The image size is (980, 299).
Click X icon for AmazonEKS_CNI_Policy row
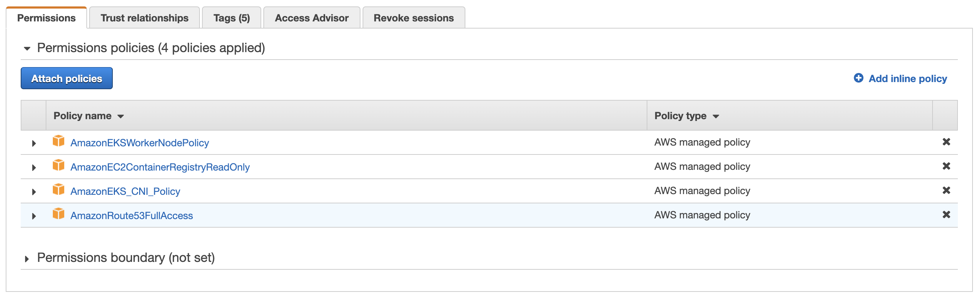(x=946, y=191)
